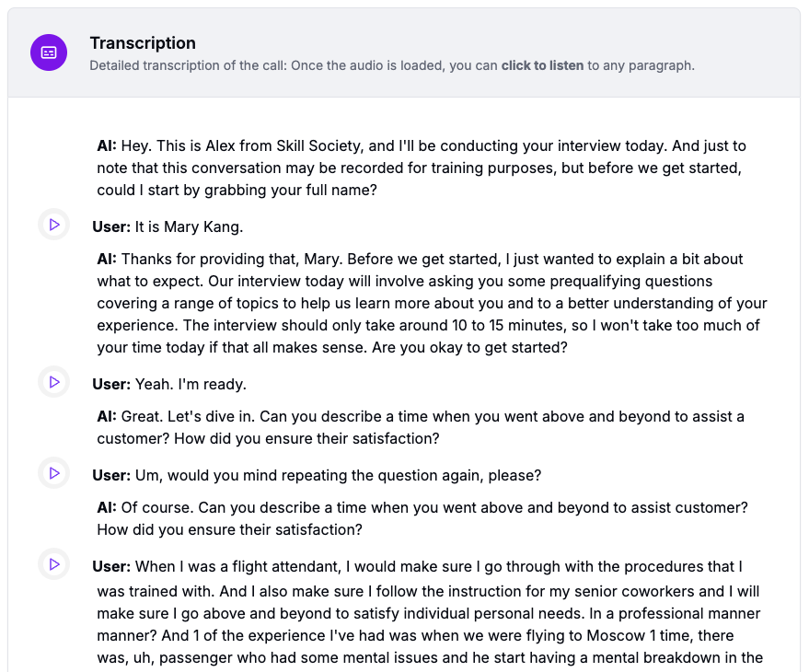Viewport: 809px width, 672px height.
Task: Play the audio for "Yeah. I'm ready"
Action: pyautogui.click(x=53, y=382)
